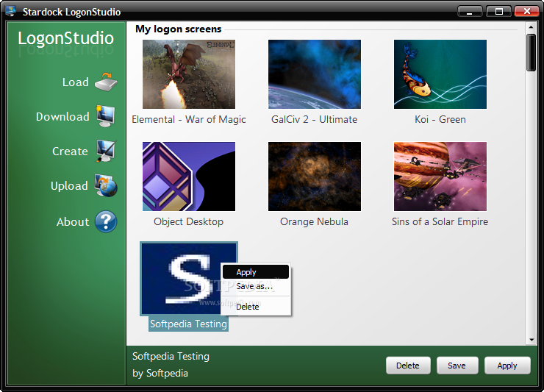Click the 'Sins of a Solar Empire' caption
Screen dimensions: 544x392
(440, 222)
